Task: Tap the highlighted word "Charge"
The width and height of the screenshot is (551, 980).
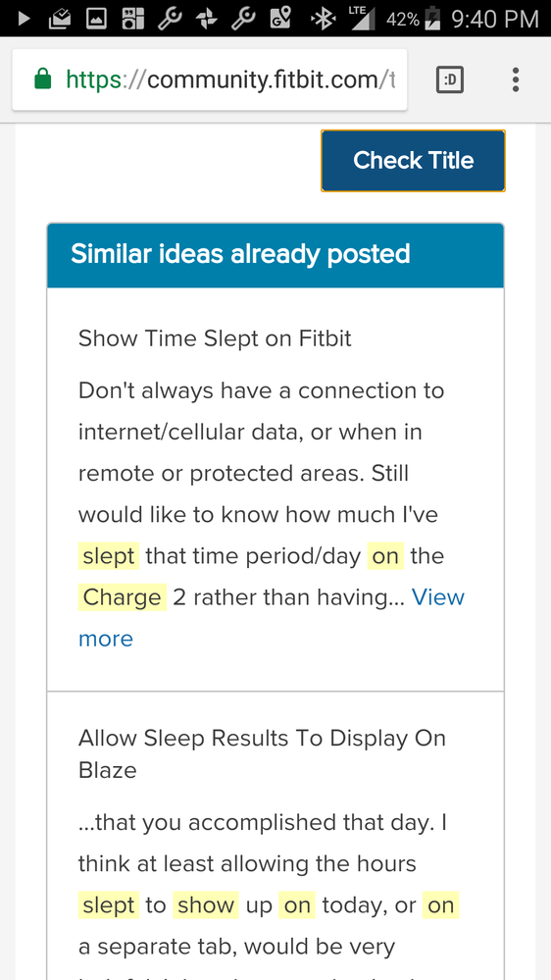Action: (x=123, y=597)
